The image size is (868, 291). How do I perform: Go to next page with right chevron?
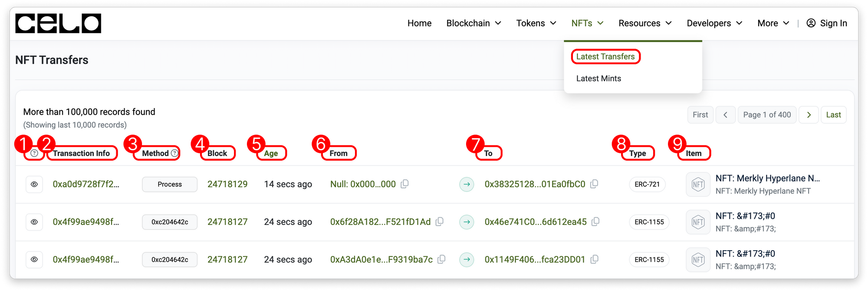809,115
